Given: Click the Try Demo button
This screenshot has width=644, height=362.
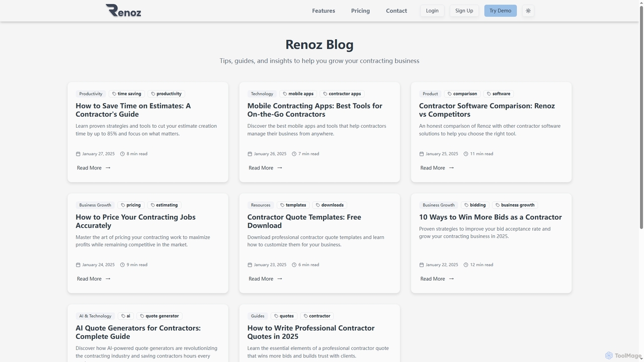Looking at the screenshot, I should coord(501,11).
